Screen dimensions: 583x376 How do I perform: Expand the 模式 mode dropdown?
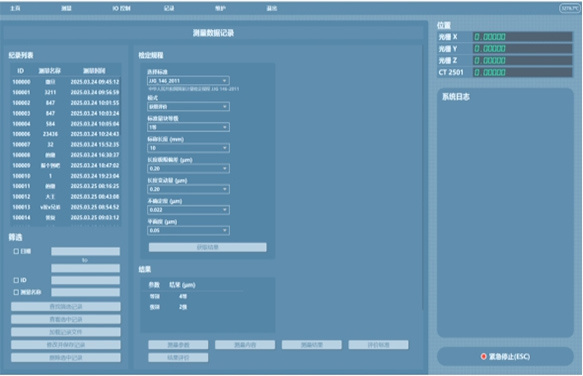tap(188, 107)
